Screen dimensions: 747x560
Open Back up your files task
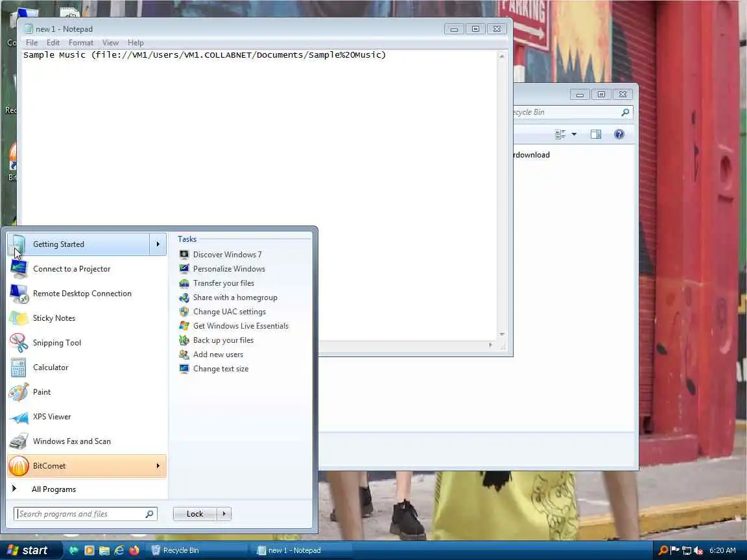pyautogui.click(x=217, y=340)
